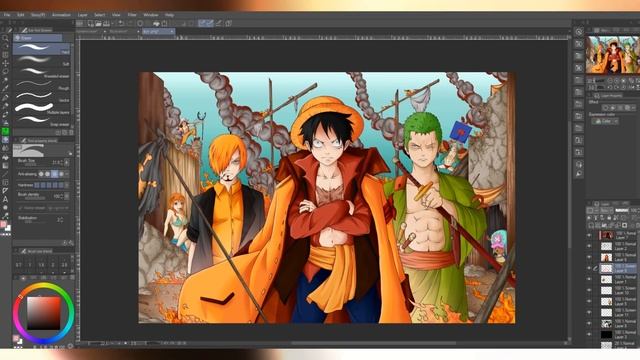Collapse the Layer Property palette arrow

589,96
